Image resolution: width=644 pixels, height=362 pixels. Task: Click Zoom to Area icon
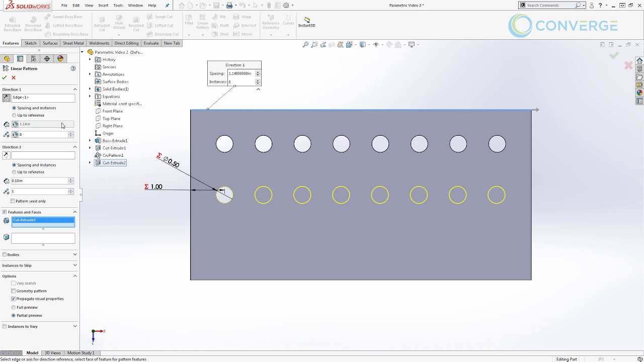(x=314, y=45)
